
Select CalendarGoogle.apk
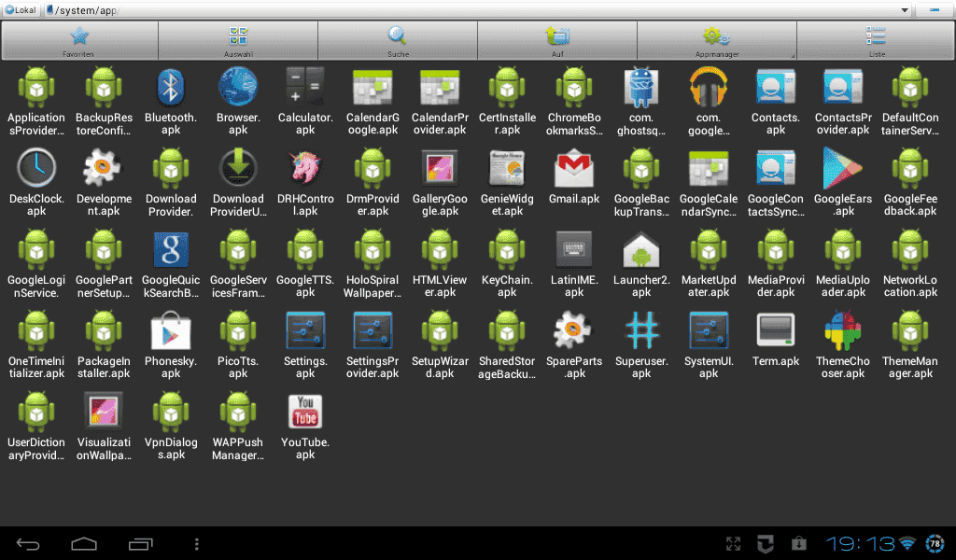tap(373, 87)
